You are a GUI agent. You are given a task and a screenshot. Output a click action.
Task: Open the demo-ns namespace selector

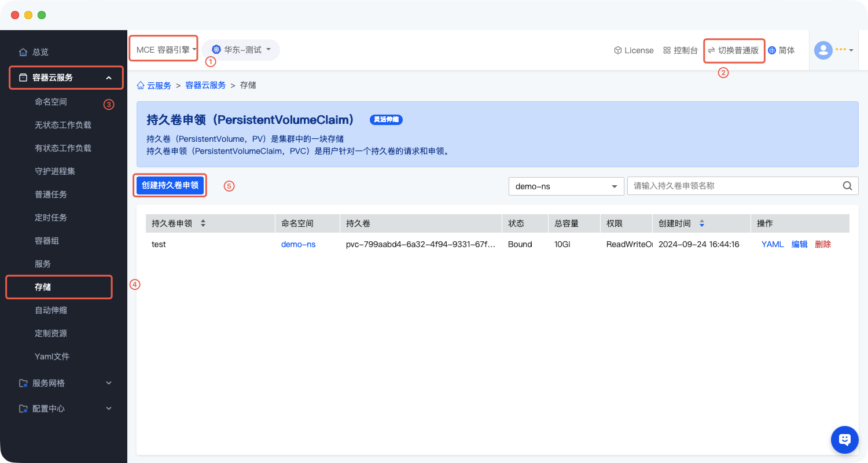pyautogui.click(x=565, y=186)
